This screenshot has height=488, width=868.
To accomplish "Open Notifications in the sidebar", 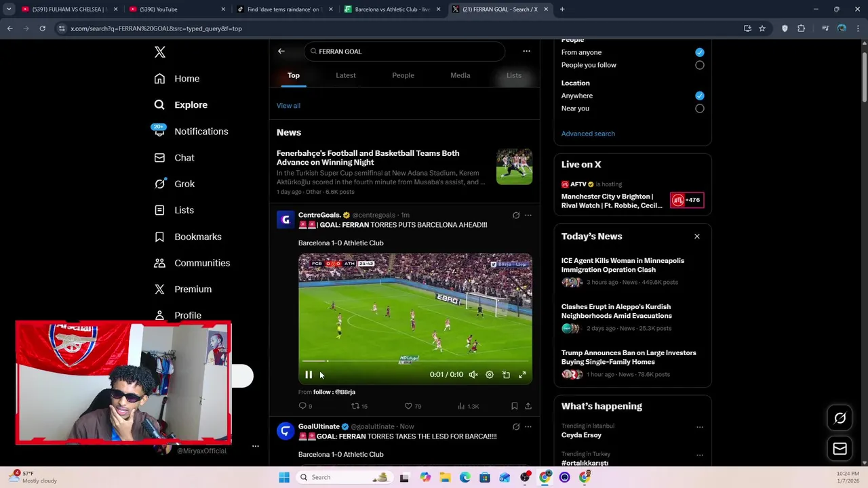I will pos(191,131).
